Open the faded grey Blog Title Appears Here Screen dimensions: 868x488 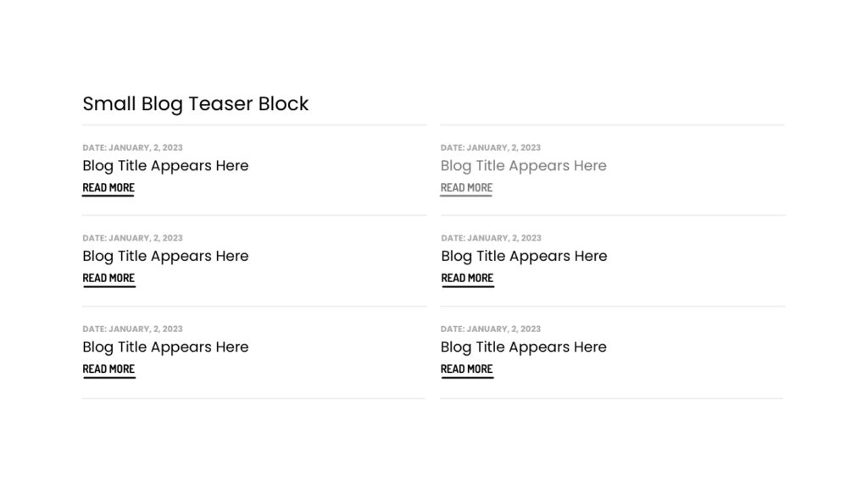pos(523,166)
